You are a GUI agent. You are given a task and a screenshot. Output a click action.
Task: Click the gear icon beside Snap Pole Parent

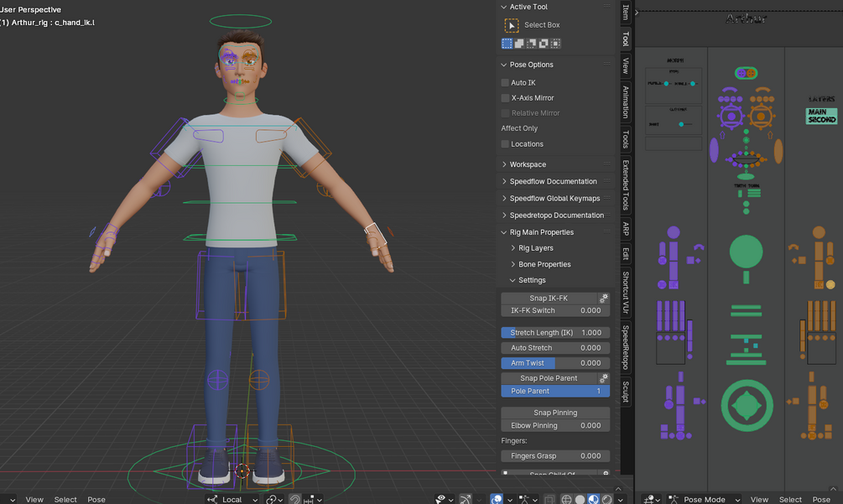point(603,378)
